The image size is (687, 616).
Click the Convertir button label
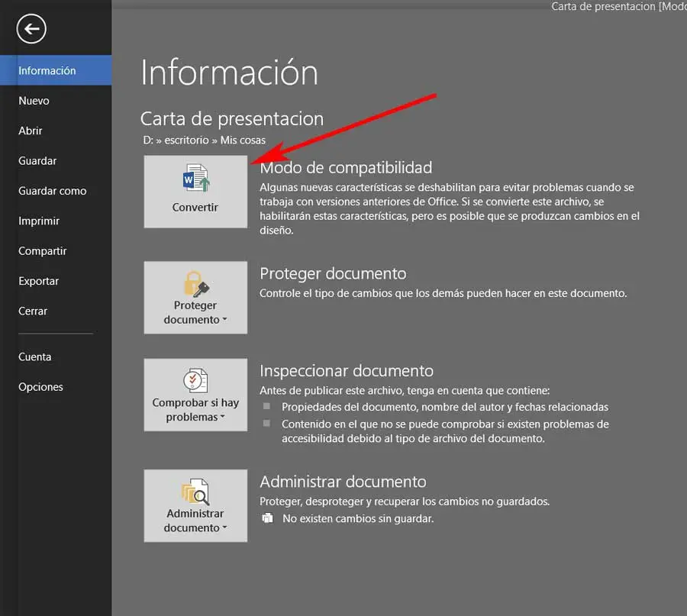coord(195,207)
